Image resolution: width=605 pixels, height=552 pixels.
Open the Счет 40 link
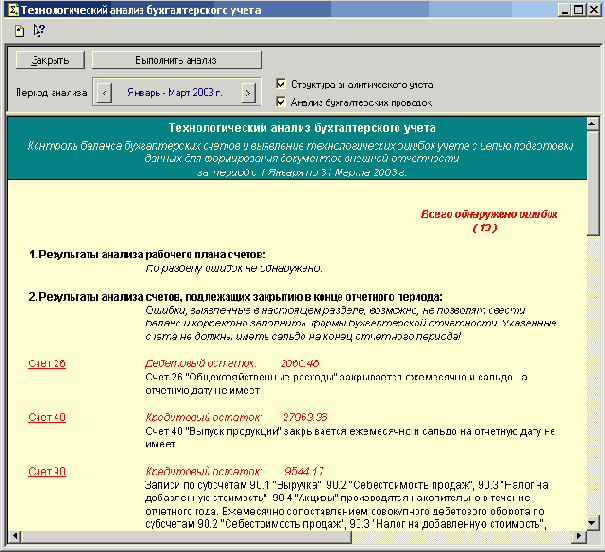click(47, 417)
